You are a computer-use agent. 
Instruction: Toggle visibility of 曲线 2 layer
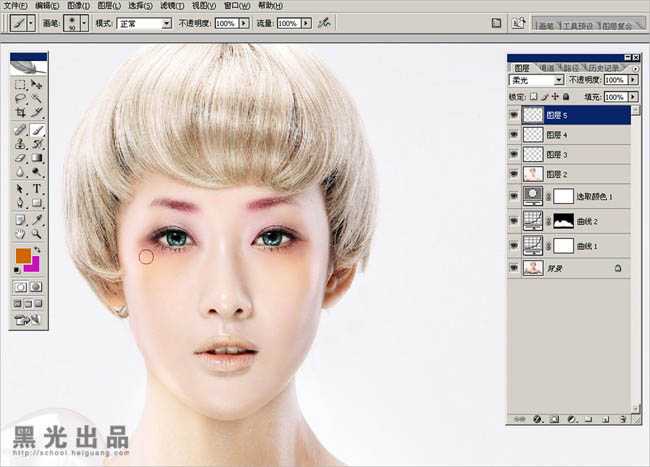click(514, 219)
